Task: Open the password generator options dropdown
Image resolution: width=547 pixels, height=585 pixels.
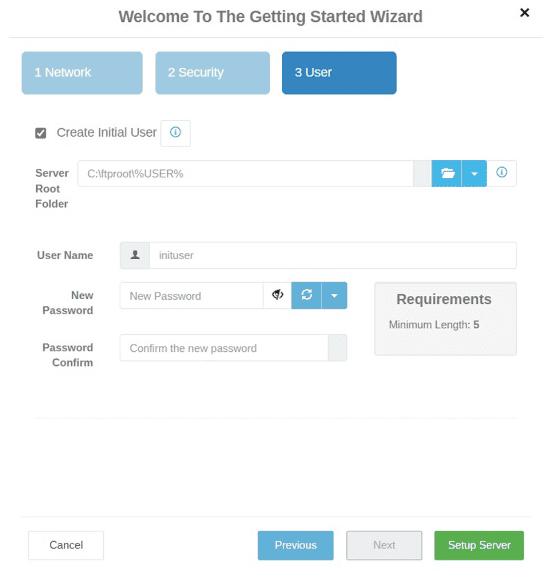Action: click(x=334, y=295)
